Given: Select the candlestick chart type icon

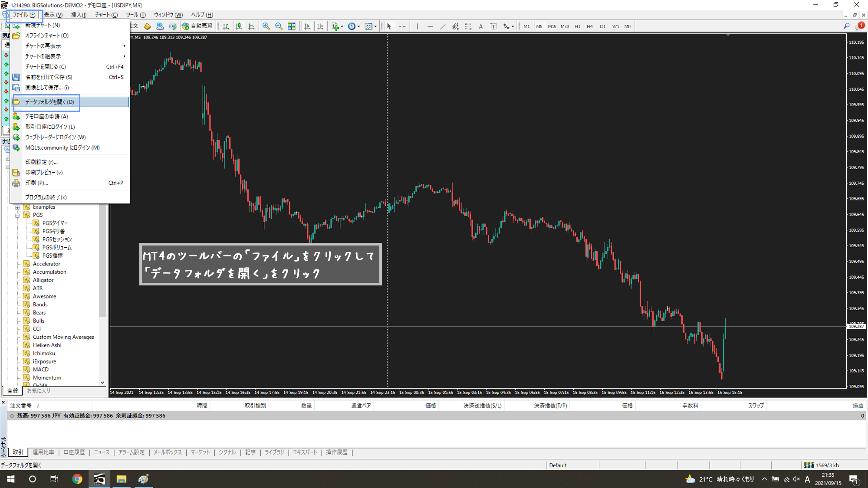Looking at the screenshot, I should point(239,26).
